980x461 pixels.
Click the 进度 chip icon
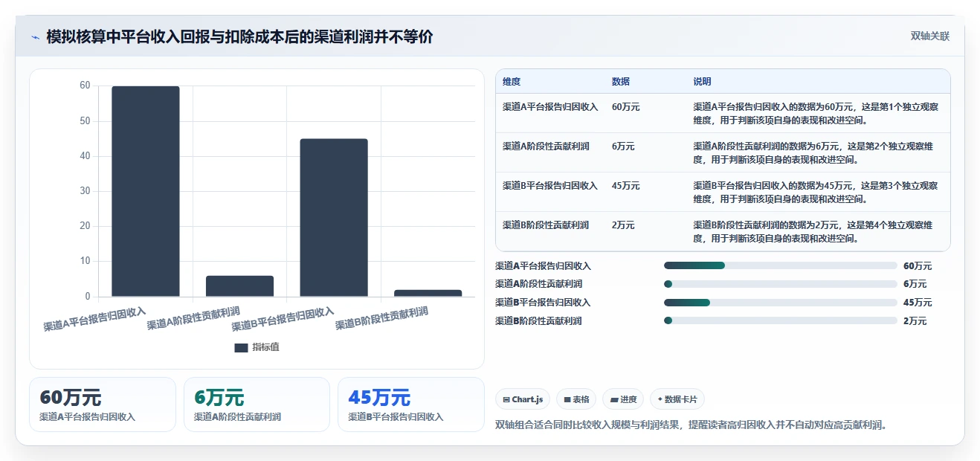coord(614,400)
